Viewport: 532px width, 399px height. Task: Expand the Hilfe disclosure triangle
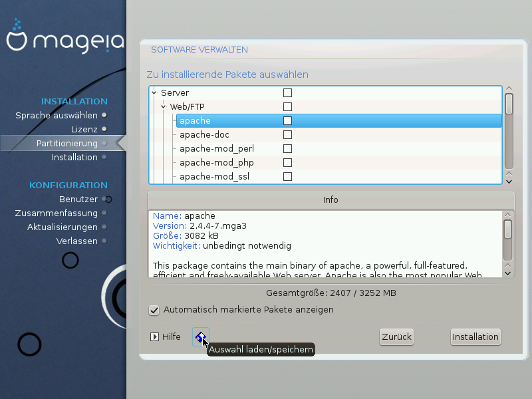154,336
